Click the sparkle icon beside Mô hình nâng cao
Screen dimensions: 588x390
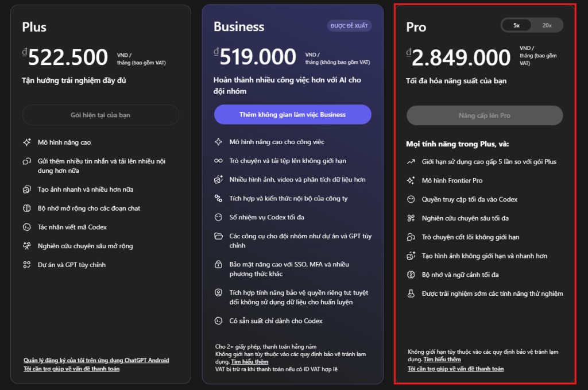coord(26,142)
